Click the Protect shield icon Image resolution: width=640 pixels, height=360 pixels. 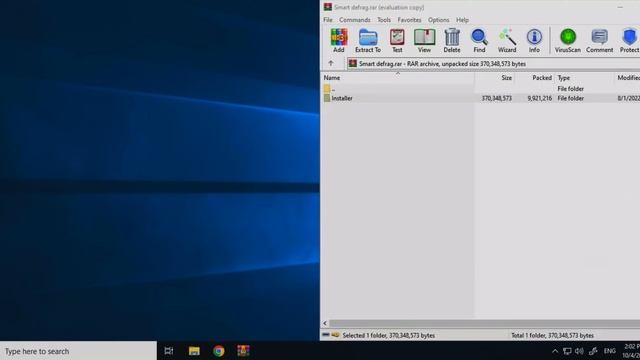coord(629,41)
